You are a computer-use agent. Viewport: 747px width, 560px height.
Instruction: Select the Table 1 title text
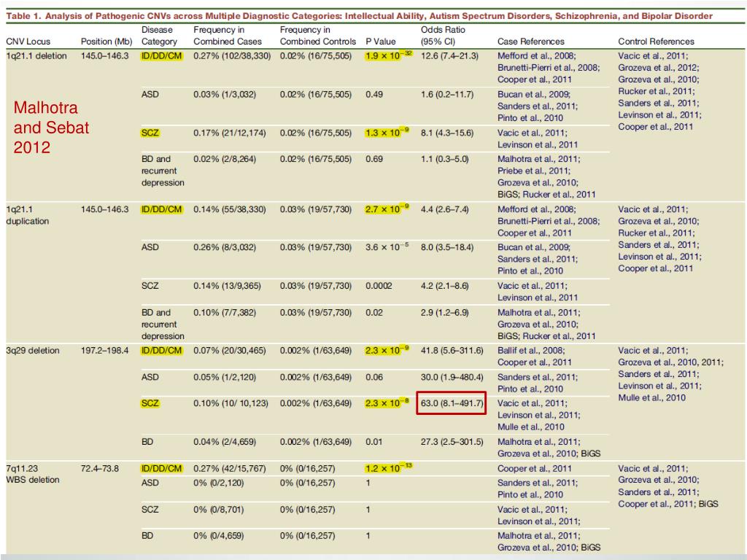359,16
